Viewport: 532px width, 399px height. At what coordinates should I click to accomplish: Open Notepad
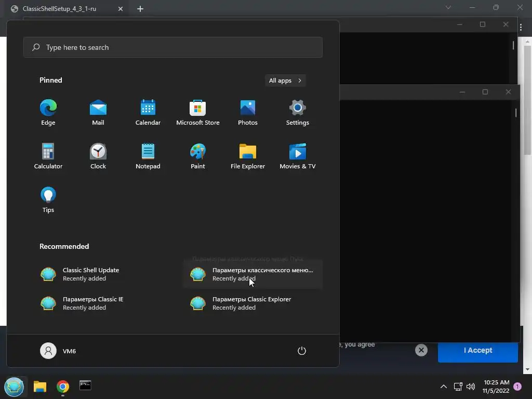point(148,156)
